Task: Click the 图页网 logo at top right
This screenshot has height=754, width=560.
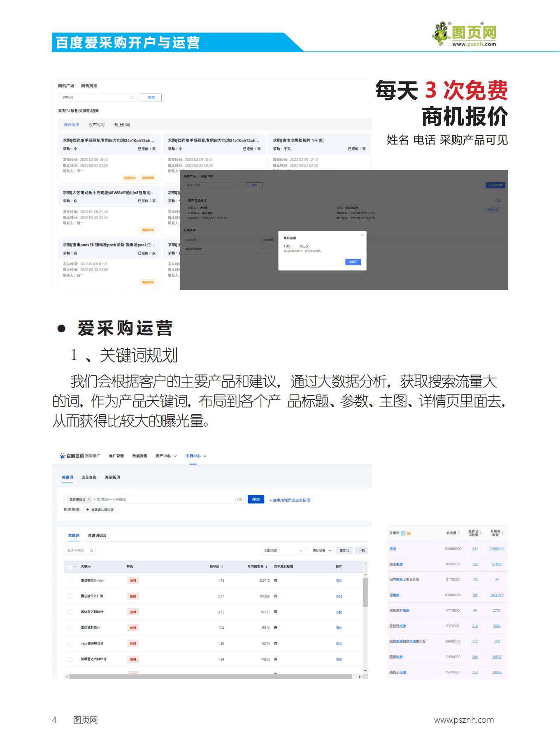Action: pyautogui.click(x=465, y=35)
